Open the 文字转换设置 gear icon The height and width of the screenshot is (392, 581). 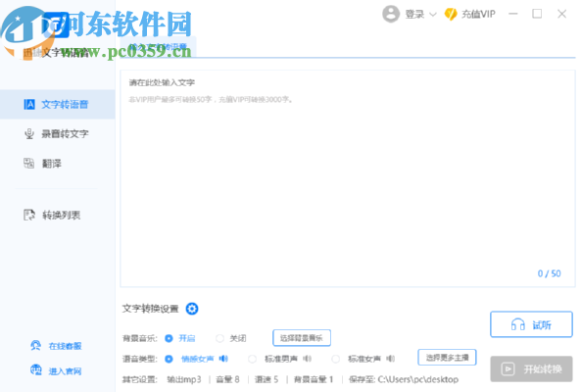pyautogui.click(x=192, y=309)
